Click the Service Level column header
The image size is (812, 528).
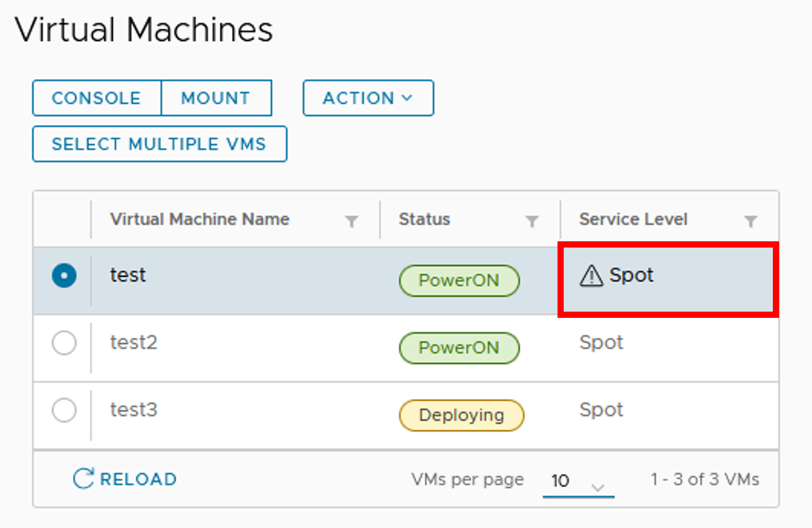(633, 219)
